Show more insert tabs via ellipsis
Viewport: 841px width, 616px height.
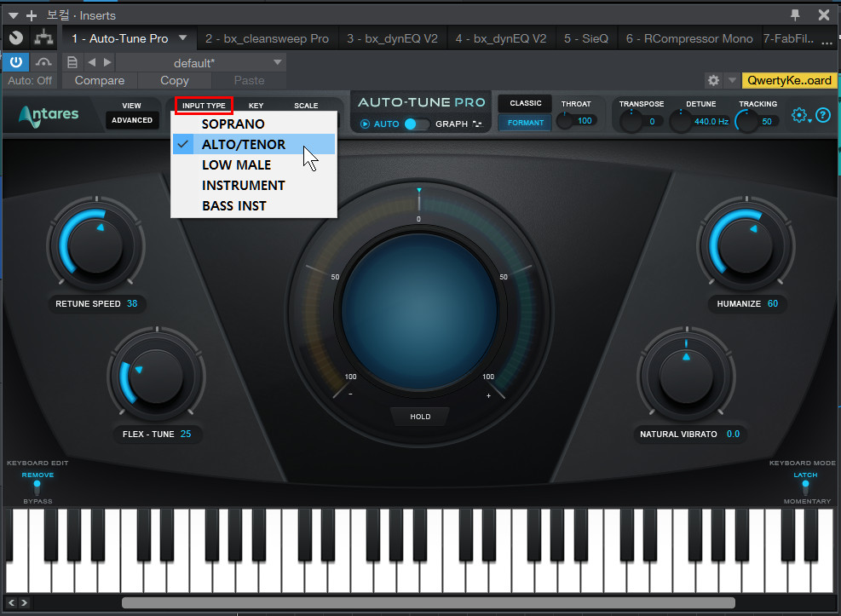[x=827, y=41]
